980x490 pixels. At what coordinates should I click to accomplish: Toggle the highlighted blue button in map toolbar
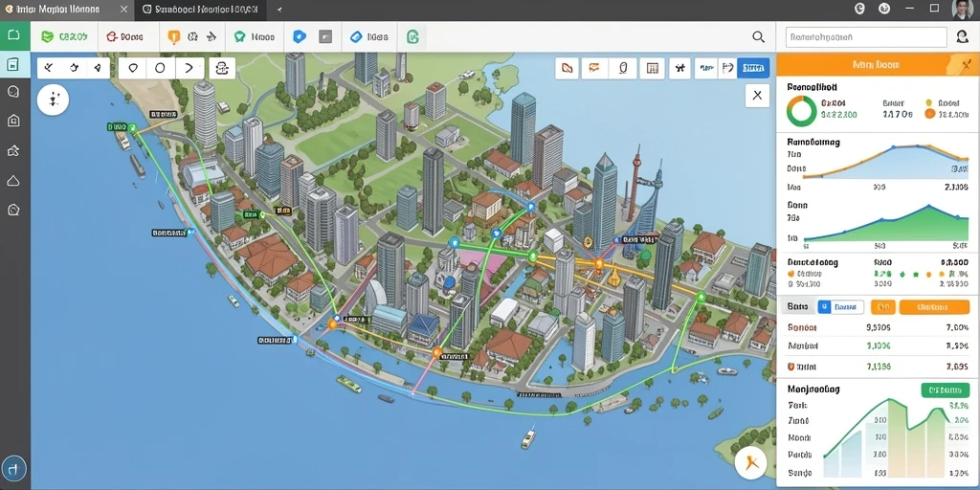(753, 68)
